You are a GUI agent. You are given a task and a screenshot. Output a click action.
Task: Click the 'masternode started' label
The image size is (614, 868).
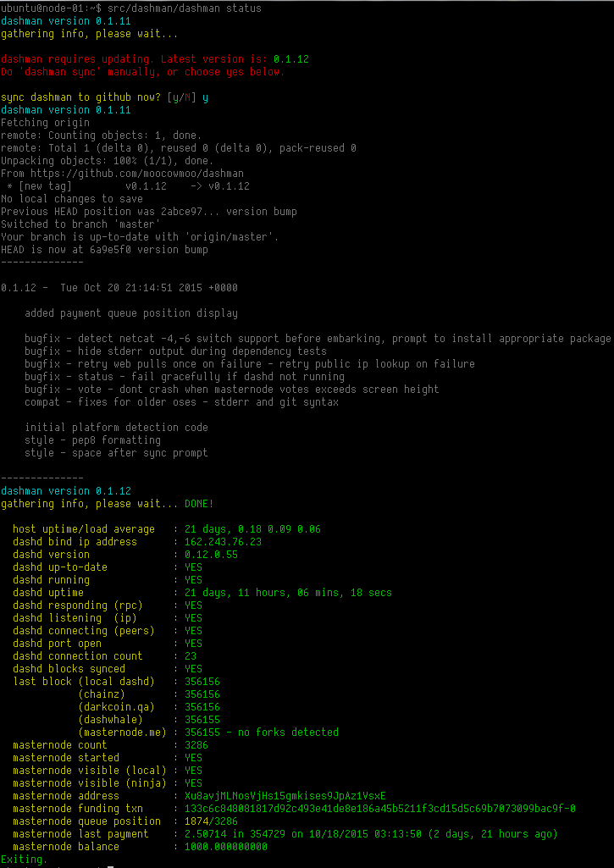tap(66, 758)
